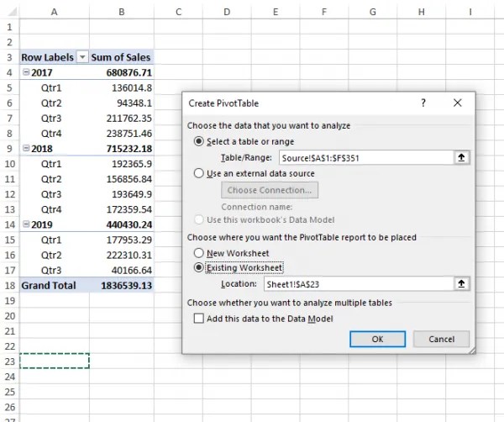The height and width of the screenshot is (422, 504).
Task: Click the 2018 total 715232.18
Action: (x=122, y=148)
